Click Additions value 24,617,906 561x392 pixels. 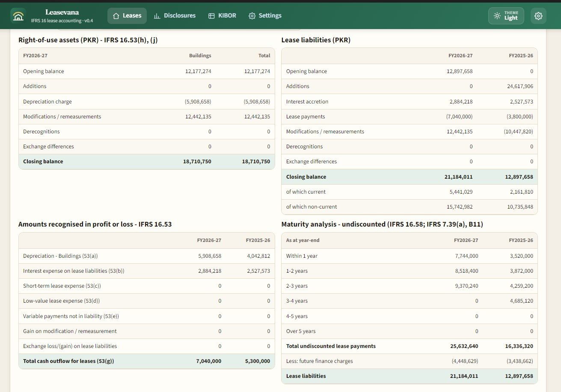click(519, 86)
